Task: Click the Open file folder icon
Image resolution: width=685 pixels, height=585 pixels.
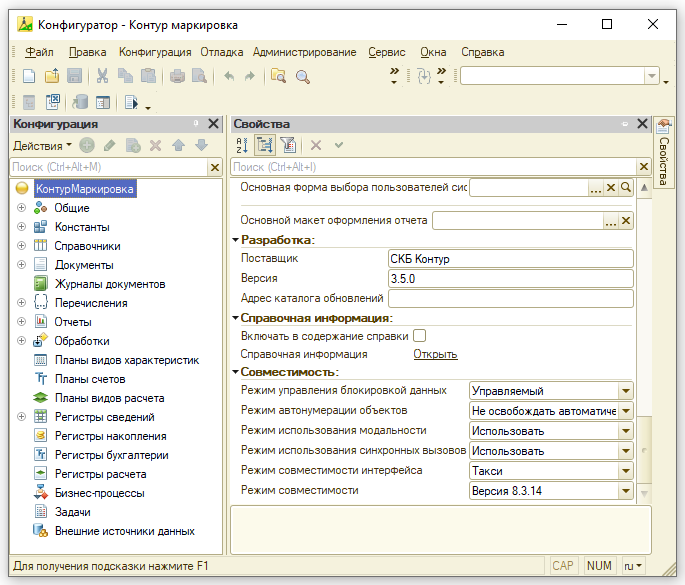Action: pos(51,76)
